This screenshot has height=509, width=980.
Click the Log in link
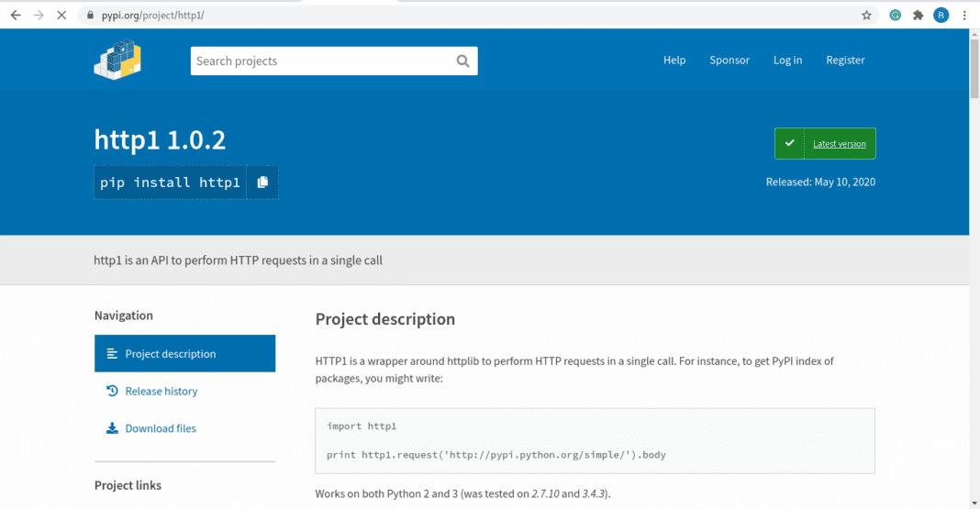787,61
